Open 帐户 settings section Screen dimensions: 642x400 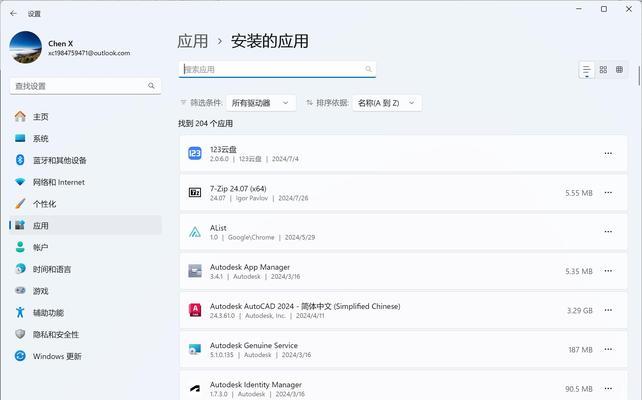(85, 247)
